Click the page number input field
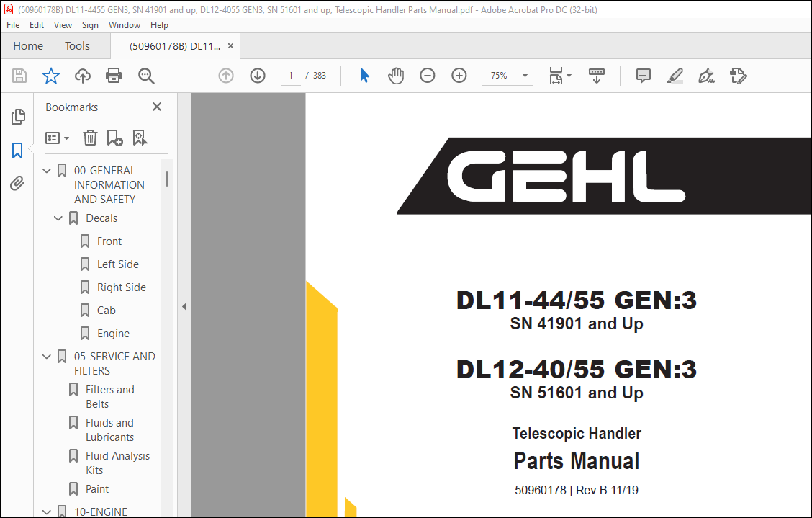The image size is (812, 518). 291,76
